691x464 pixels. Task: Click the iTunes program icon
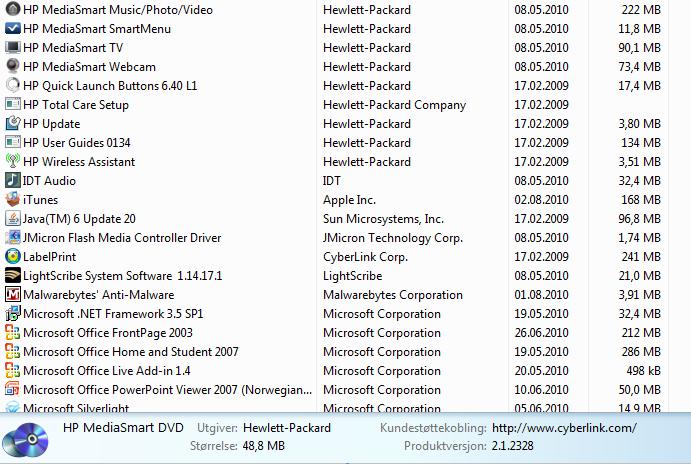[x=13, y=199]
